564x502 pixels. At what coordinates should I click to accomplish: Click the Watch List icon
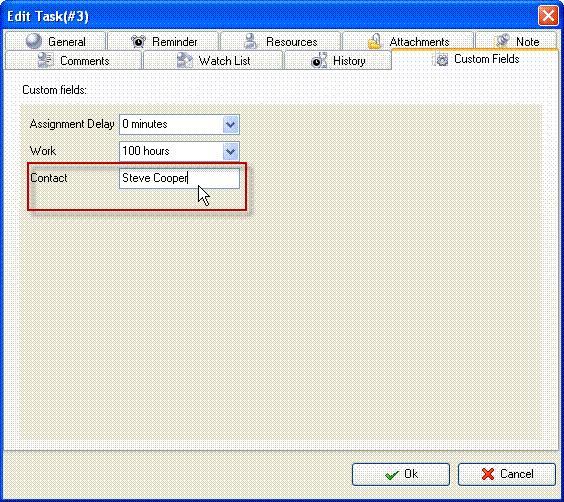[185, 60]
